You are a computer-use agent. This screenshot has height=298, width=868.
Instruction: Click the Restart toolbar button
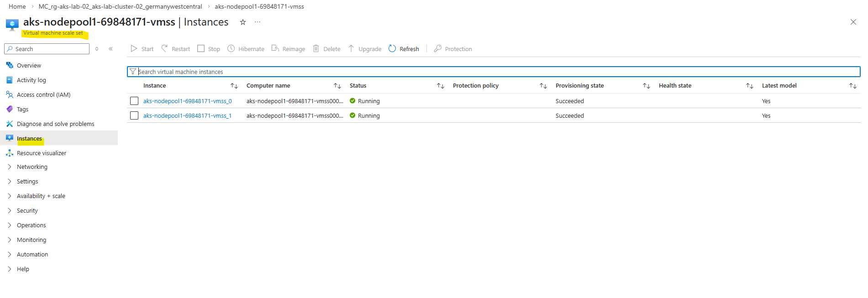[176, 49]
